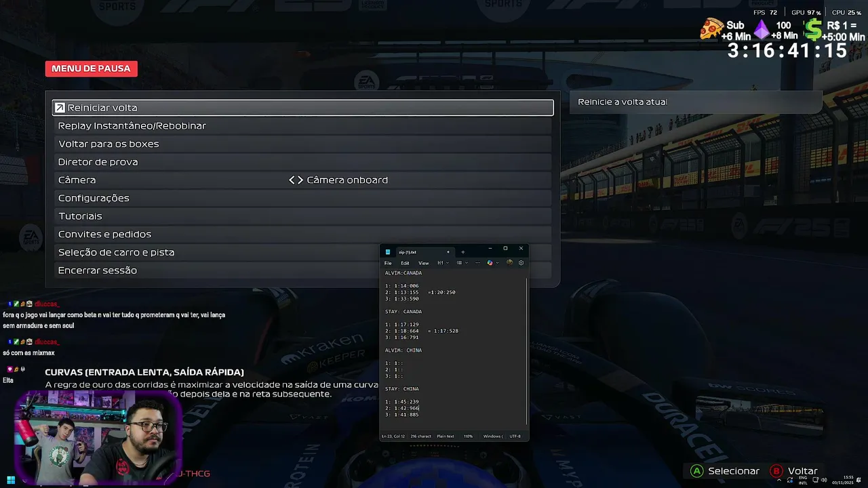This screenshot has height=488, width=868.
Task: Click lap time 1:17:129
Action: point(406,325)
